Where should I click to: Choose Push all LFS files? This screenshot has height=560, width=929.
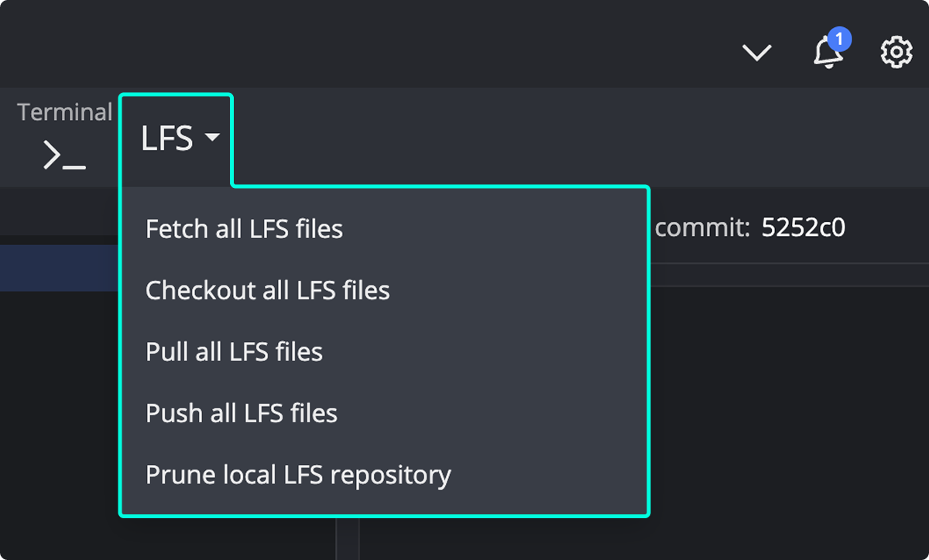[241, 413]
